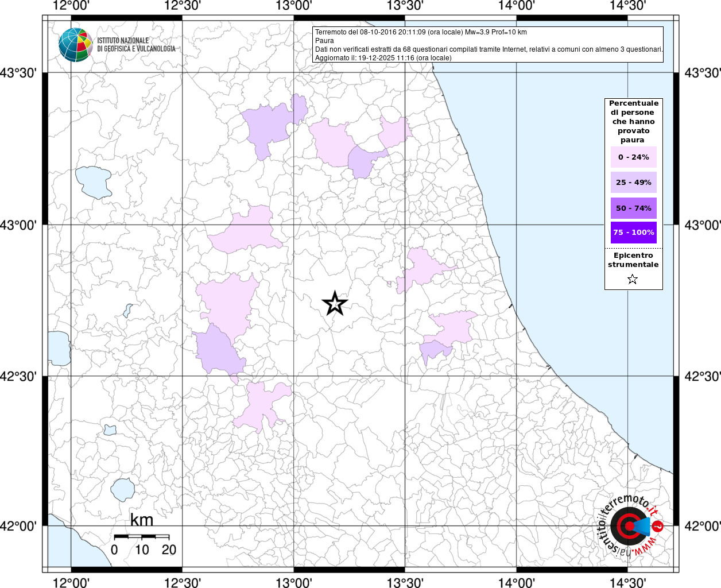Image resolution: width=721 pixels, height=588 pixels.
Task: Click the round lake above the km scale
Action: point(122,489)
